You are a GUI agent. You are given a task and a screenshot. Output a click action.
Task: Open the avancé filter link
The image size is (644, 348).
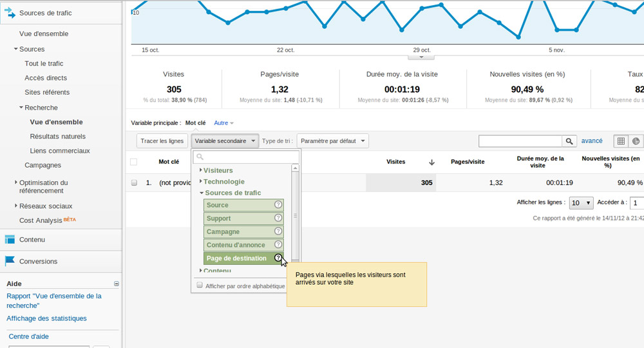591,141
